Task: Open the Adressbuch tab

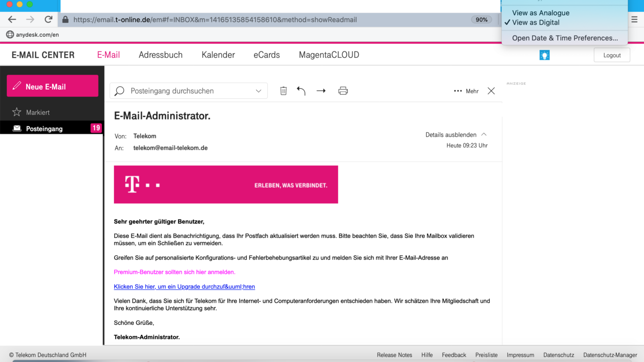Action: coord(161,55)
